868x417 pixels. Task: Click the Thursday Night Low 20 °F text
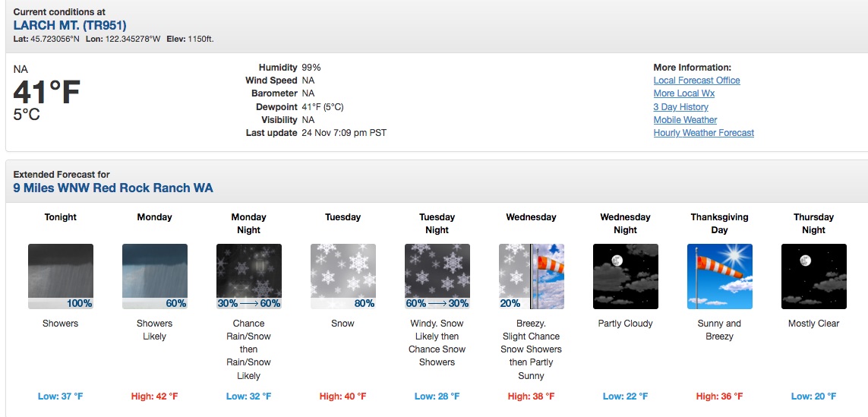(814, 396)
